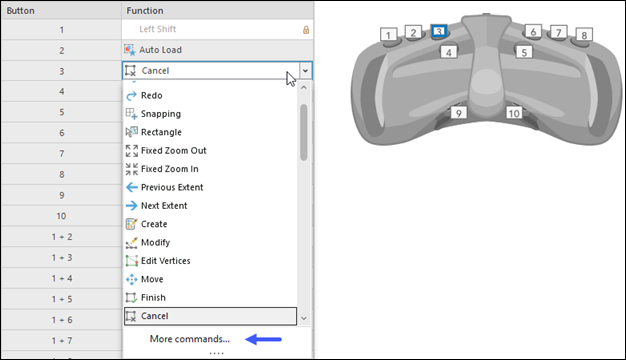Click the Create features icon

[131, 224]
